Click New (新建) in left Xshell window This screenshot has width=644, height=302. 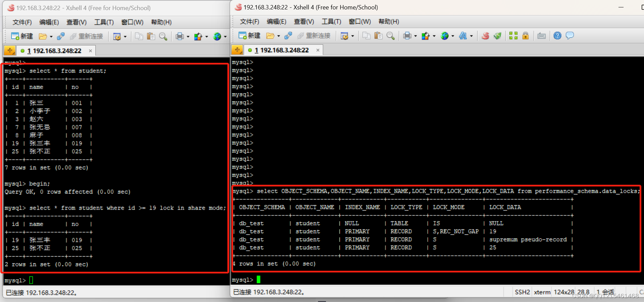click(22, 36)
